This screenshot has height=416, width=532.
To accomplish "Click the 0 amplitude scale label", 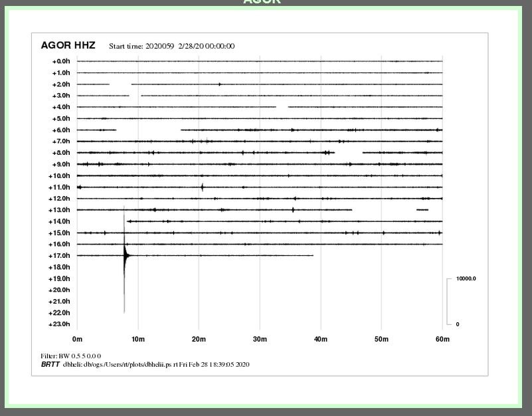I will pyautogui.click(x=457, y=324).
